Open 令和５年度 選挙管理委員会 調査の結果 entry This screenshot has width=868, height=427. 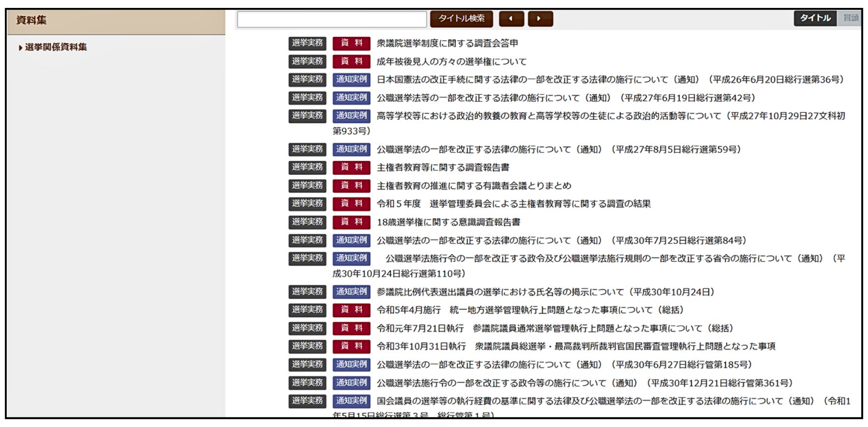click(x=513, y=204)
